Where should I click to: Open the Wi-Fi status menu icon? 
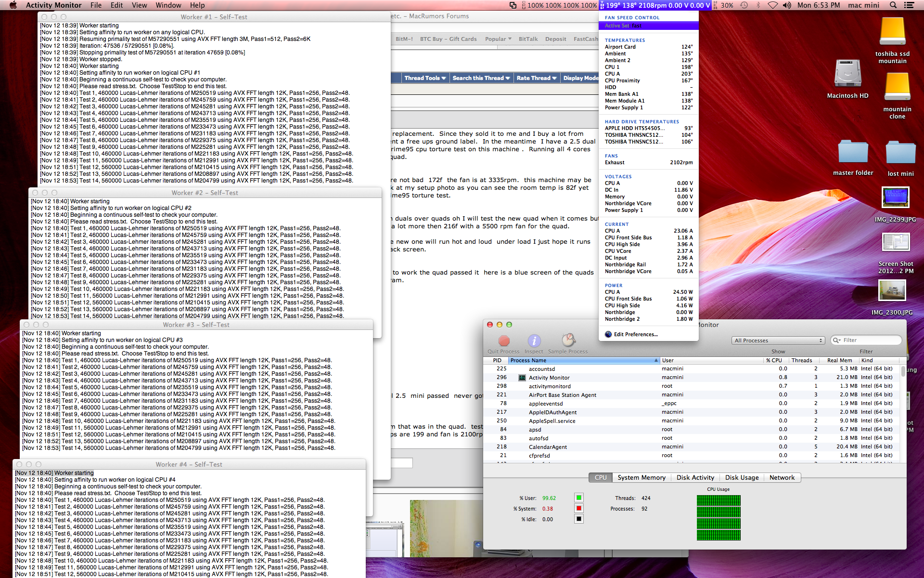point(772,5)
